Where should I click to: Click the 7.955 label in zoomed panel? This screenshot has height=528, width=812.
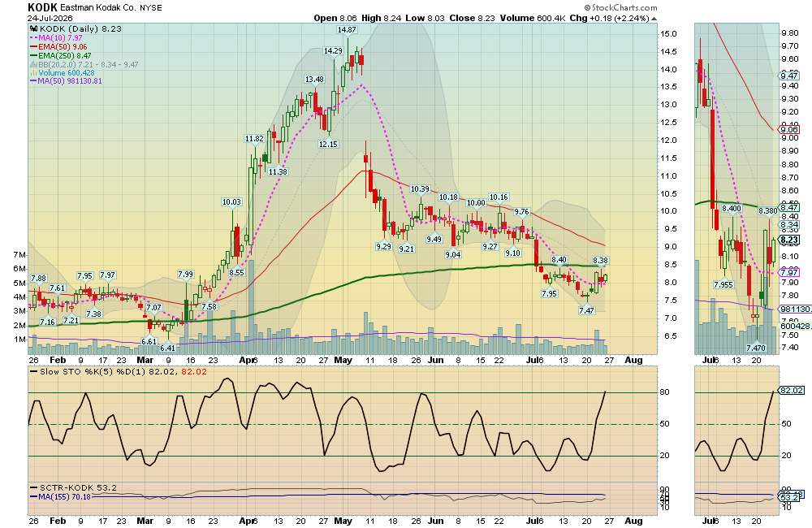click(723, 284)
